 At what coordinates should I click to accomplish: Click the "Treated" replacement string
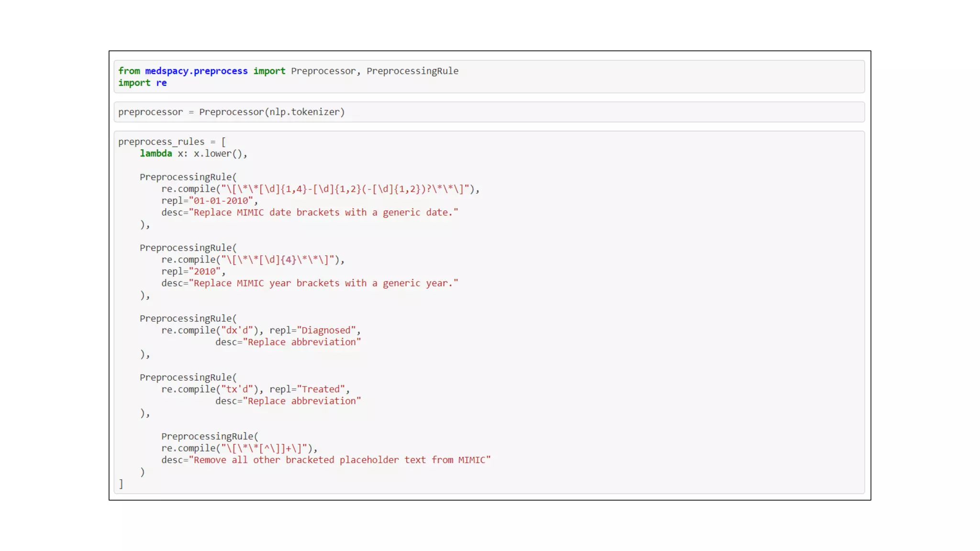point(321,389)
